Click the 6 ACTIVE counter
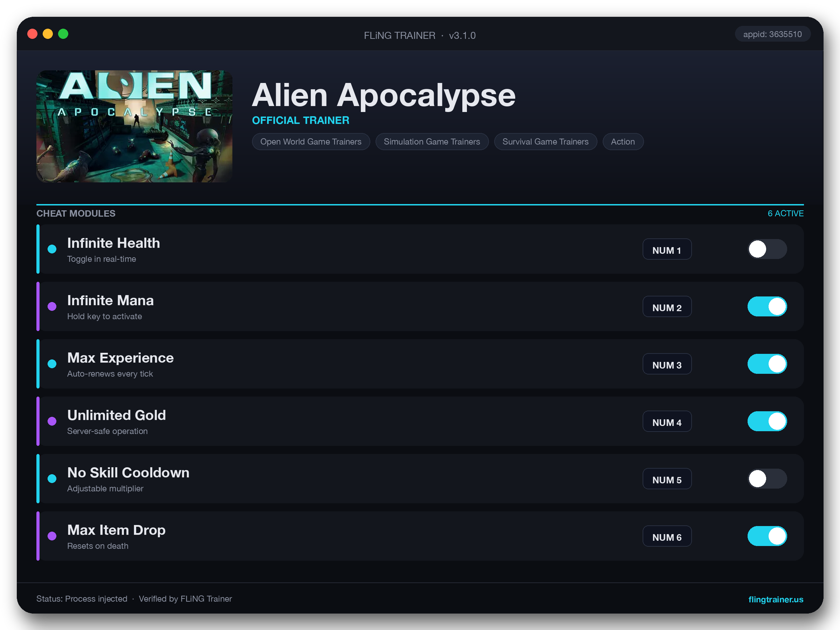This screenshot has width=840, height=630. (785, 213)
